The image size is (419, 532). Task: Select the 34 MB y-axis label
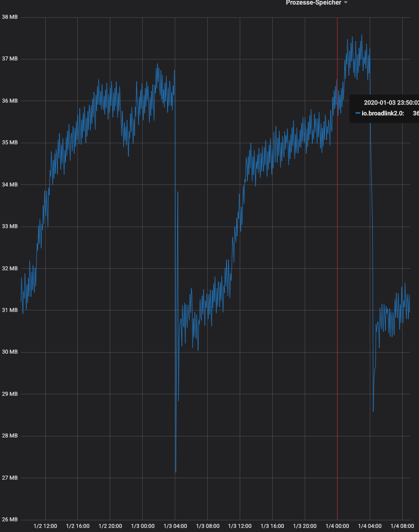(x=10, y=184)
